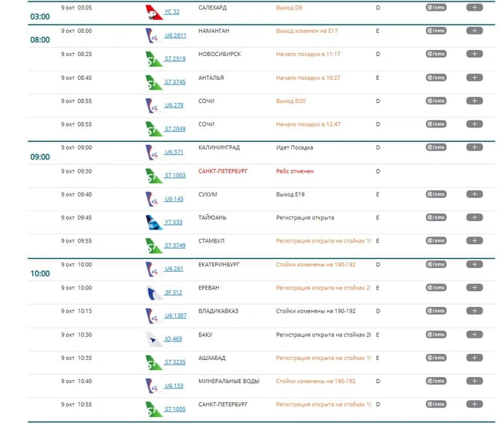504x423 pixels.
Task: Open flight U6 1387 to Владикавказ
Action: pos(175,316)
